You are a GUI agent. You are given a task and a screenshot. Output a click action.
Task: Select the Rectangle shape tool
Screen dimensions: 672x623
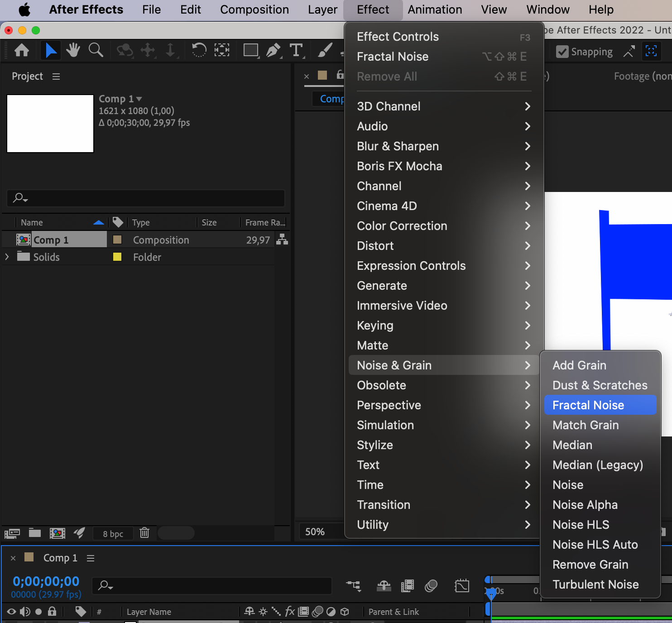(x=251, y=50)
